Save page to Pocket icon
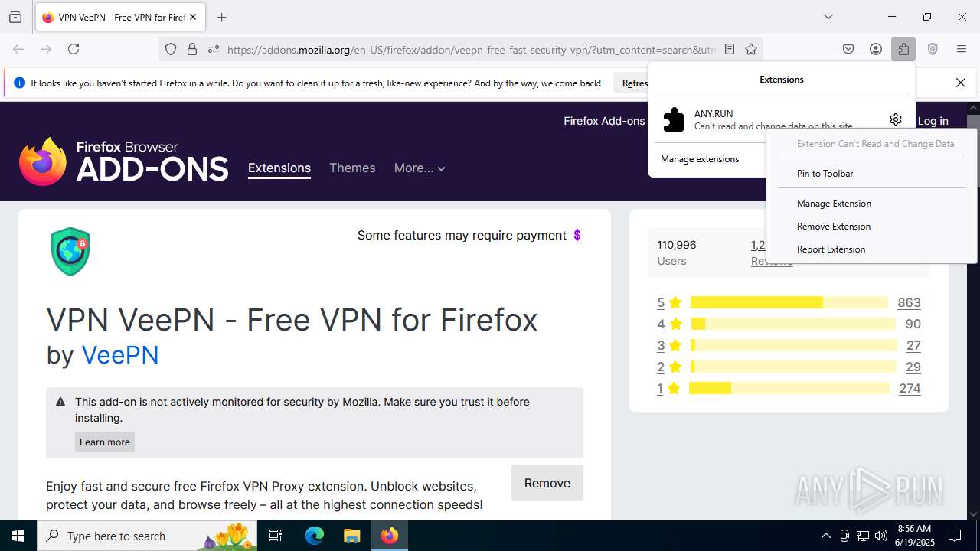 click(848, 49)
